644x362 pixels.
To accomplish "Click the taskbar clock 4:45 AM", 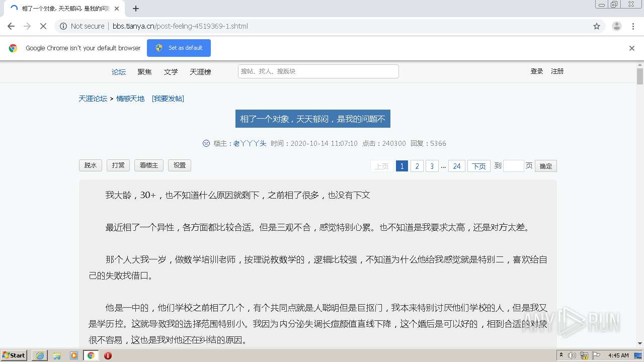I will (x=618, y=355).
